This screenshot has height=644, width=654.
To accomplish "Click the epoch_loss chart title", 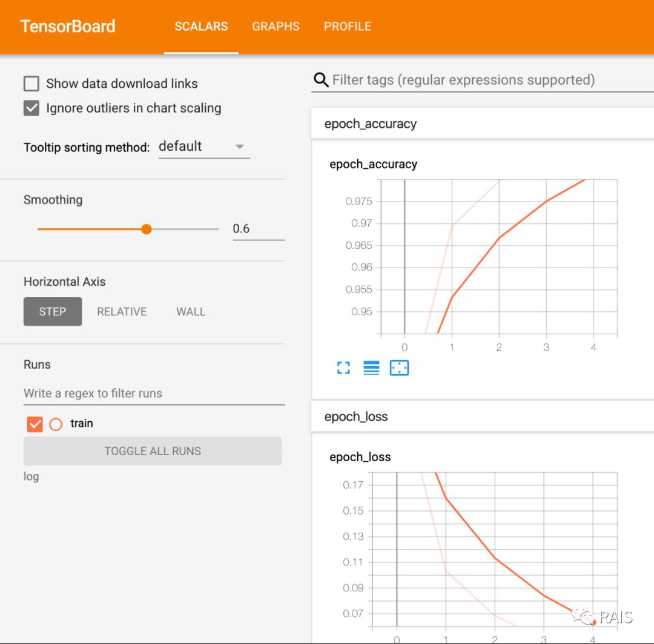I will point(360,457).
